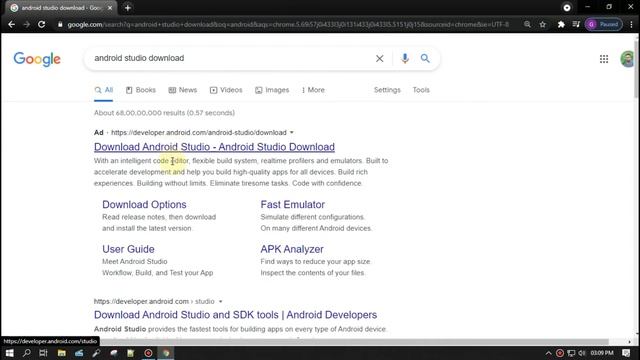Switch to the Books tab

click(141, 90)
